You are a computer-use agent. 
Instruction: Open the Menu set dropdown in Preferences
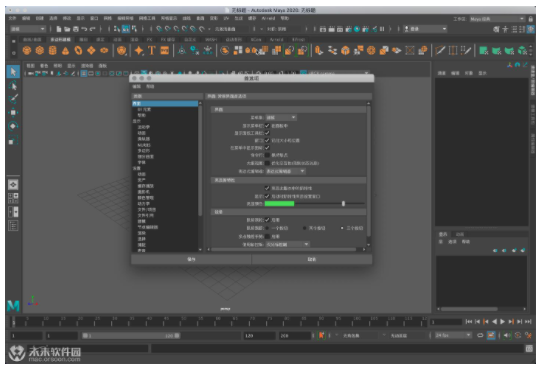click(x=281, y=117)
